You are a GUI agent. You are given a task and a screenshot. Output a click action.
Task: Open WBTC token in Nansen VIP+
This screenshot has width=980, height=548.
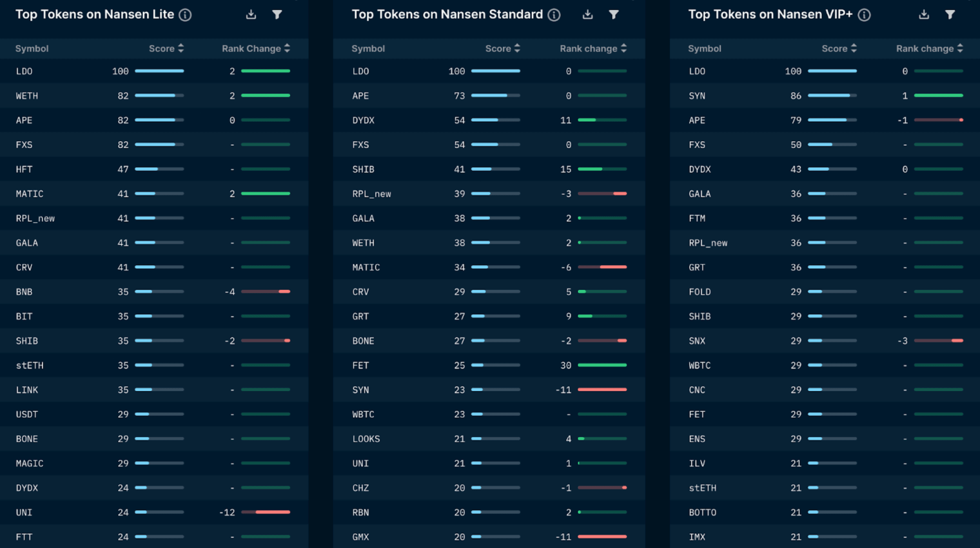click(700, 365)
